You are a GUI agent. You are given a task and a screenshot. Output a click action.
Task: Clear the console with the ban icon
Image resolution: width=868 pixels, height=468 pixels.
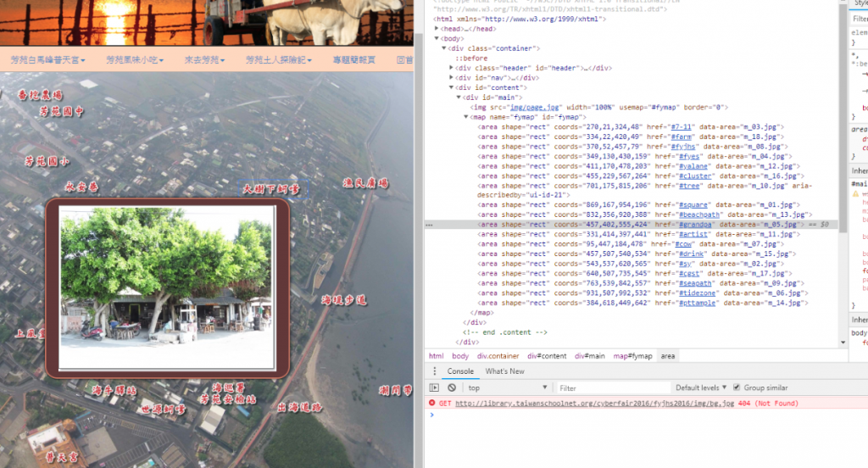click(x=452, y=387)
